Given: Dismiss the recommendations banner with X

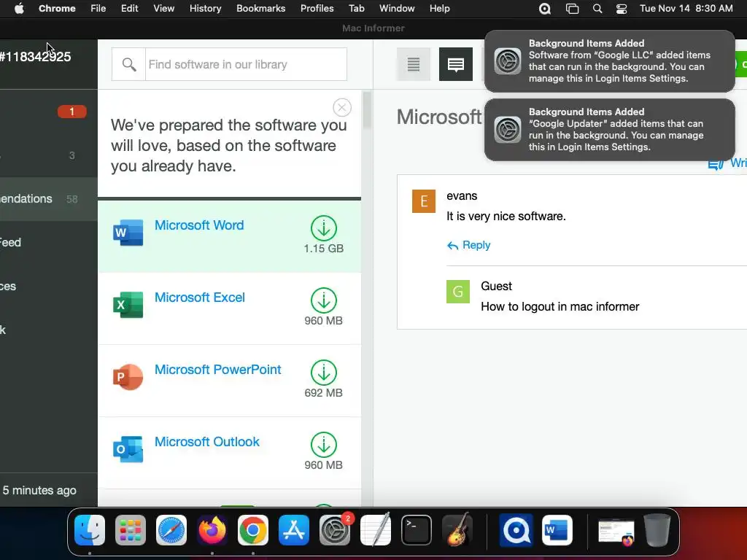Looking at the screenshot, I should tap(342, 108).
